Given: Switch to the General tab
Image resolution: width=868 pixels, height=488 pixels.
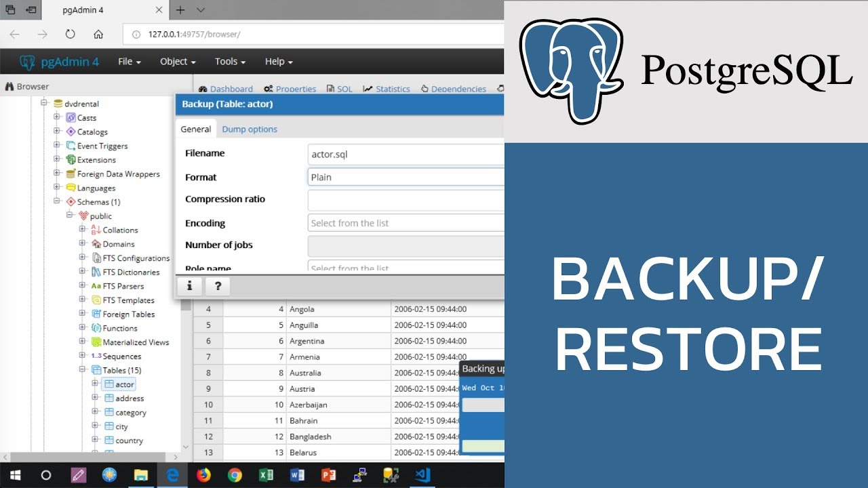Looking at the screenshot, I should (x=196, y=129).
